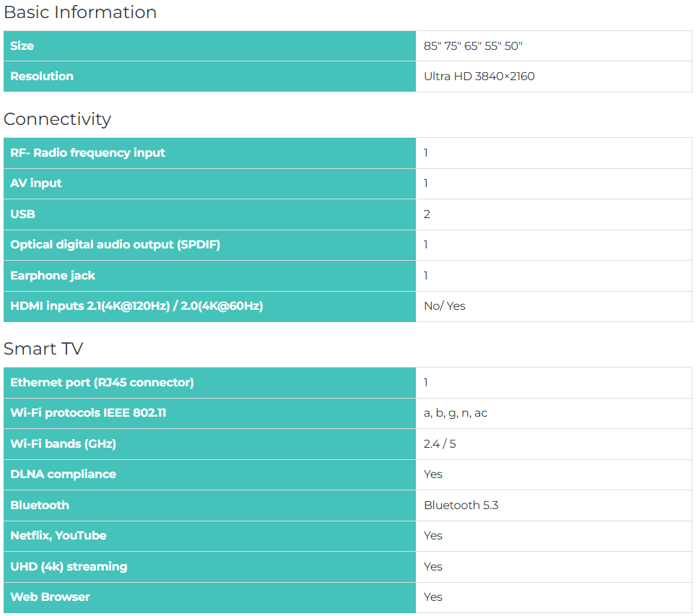Select the DLNA compliance label
696x616 pixels.
point(63,474)
